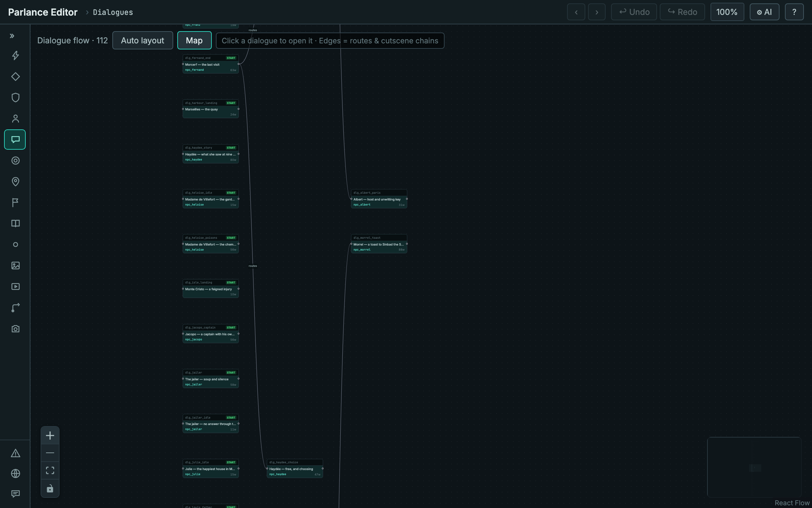Open the image gallery sidebar section
The height and width of the screenshot is (508, 812).
point(15,266)
